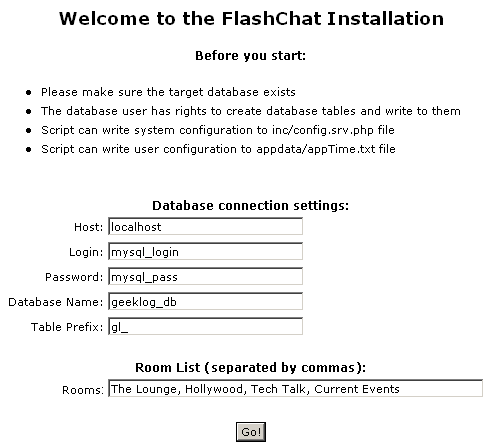Click the Go! button
Image resolution: width=490 pixels, height=448 pixels.
coord(251,432)
